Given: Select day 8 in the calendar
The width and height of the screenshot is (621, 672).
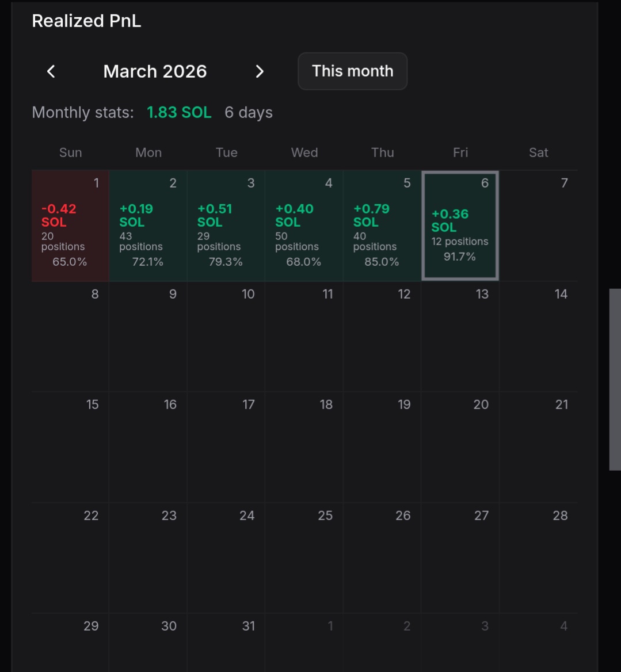Looking at the screenshot, I should point(70,337).
